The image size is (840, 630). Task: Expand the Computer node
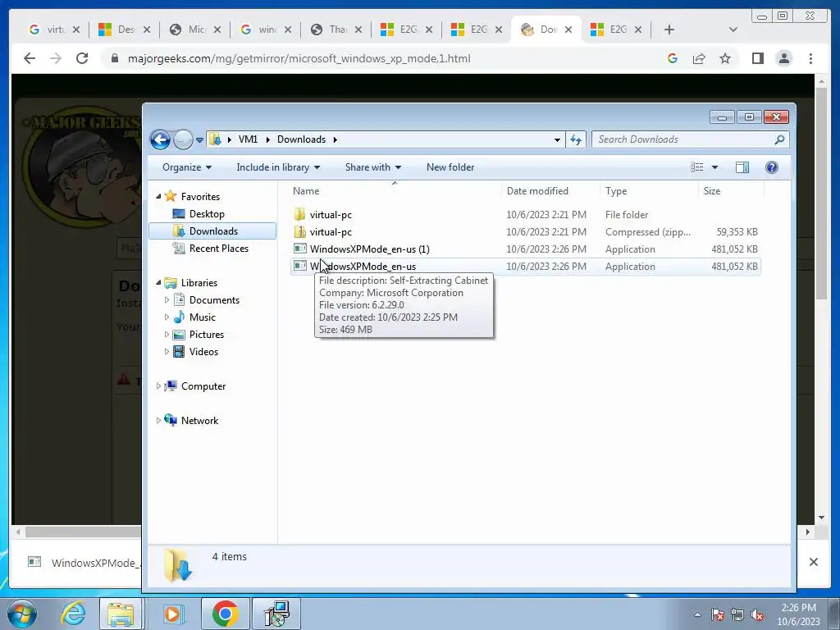(158, 386)
